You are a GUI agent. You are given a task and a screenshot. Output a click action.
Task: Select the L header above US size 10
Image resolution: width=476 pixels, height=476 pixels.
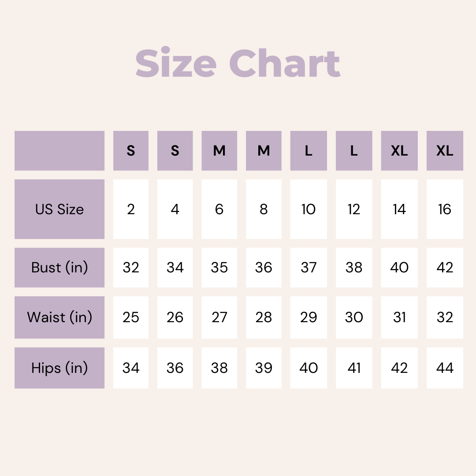(x=309, y=151)
